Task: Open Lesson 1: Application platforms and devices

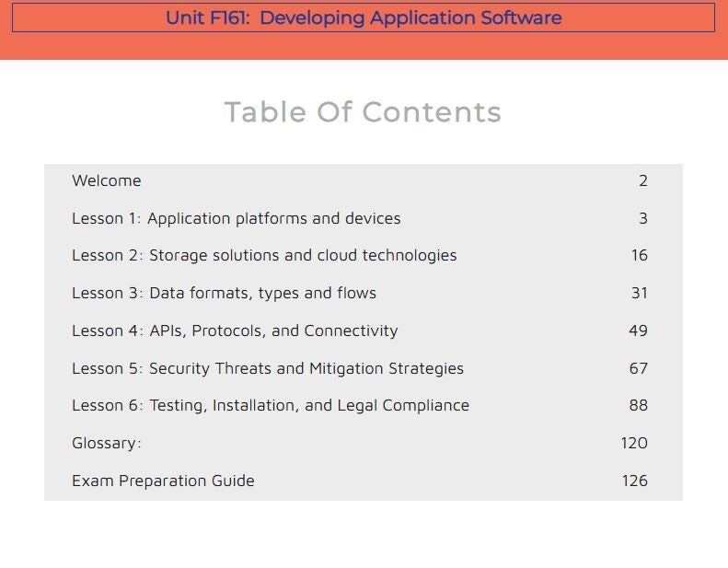Action: [237, 218]
